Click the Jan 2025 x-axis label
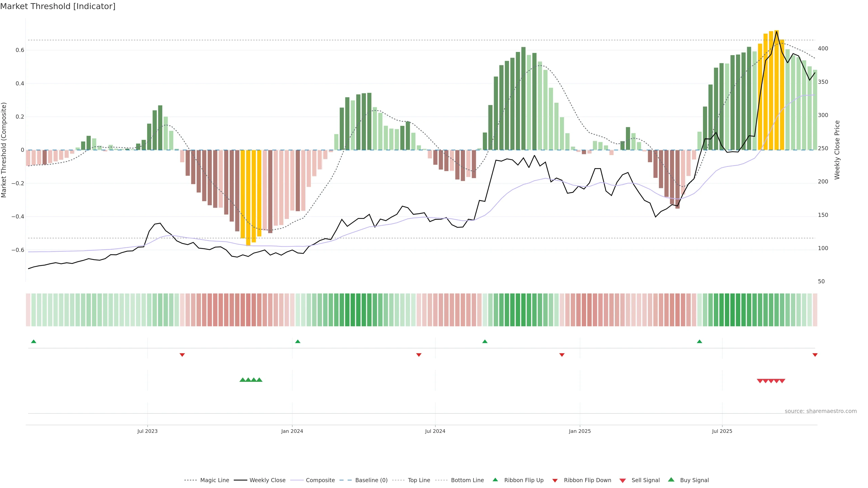 point(580,431)
